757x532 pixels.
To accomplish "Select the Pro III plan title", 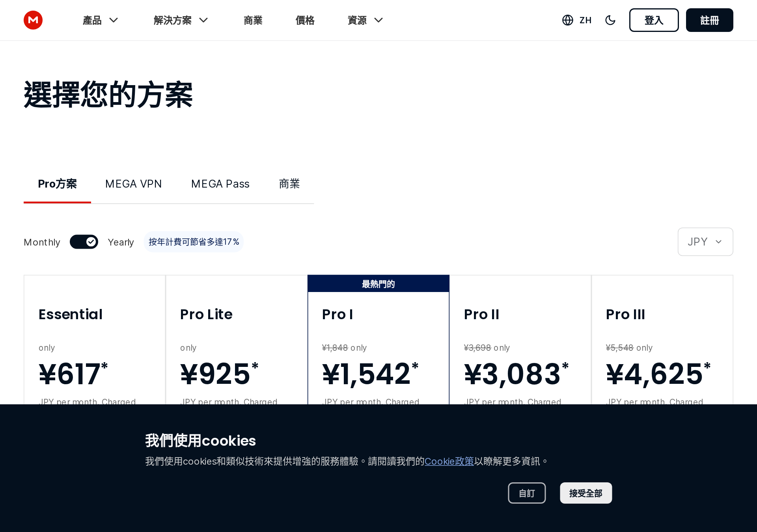I will (x=625, y=314).
